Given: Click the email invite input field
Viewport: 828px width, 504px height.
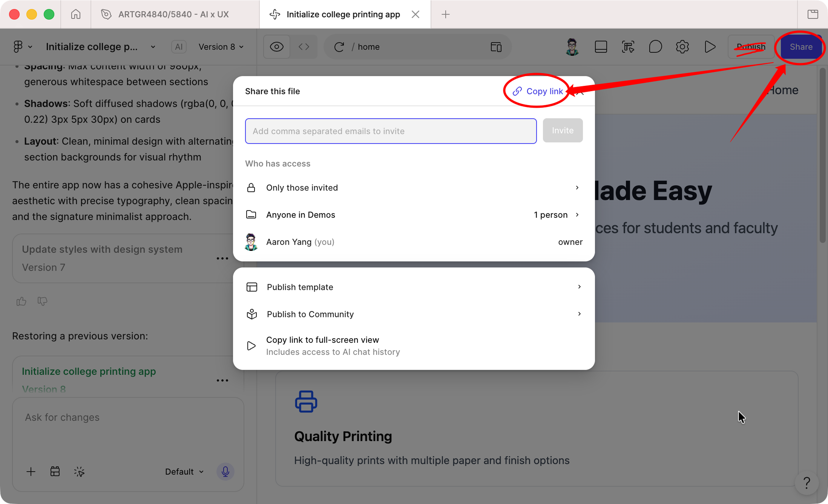Looking at the screenshot, I should (391, 131).
